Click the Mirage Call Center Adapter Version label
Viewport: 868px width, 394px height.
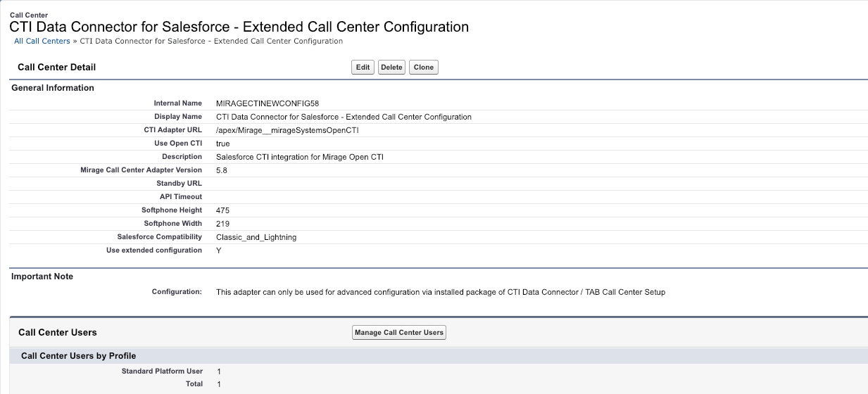pos(141,170)
